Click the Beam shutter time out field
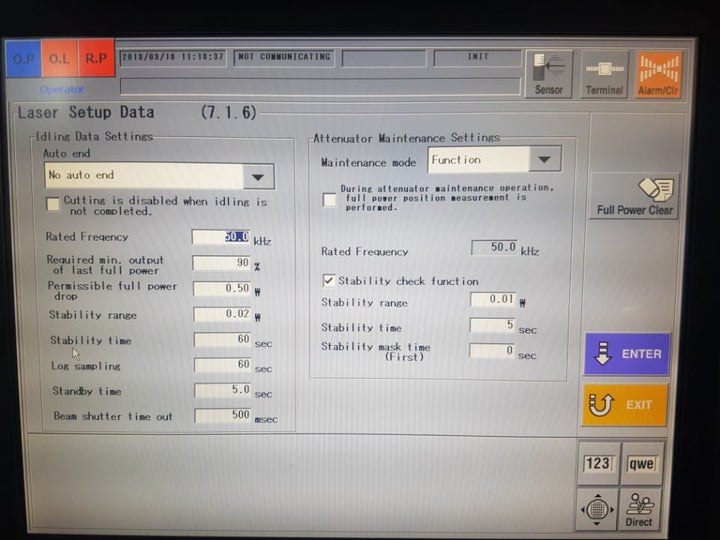This screenshot has height=540, width=720. (223, 415)
